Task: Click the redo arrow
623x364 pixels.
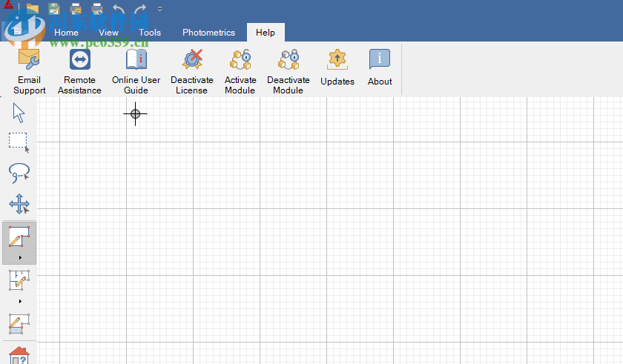Action: 140,8
